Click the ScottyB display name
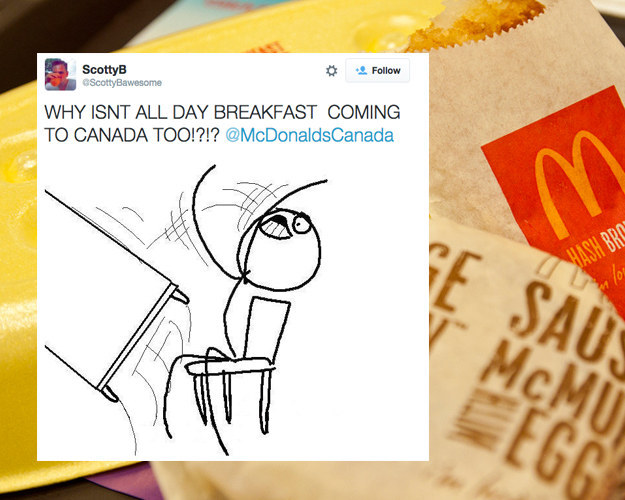 tap(104, 69)
